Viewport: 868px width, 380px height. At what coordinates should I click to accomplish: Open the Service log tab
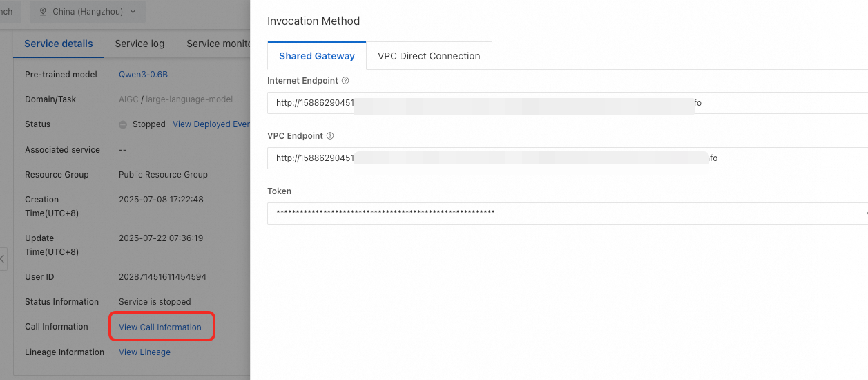pos(139,44)
